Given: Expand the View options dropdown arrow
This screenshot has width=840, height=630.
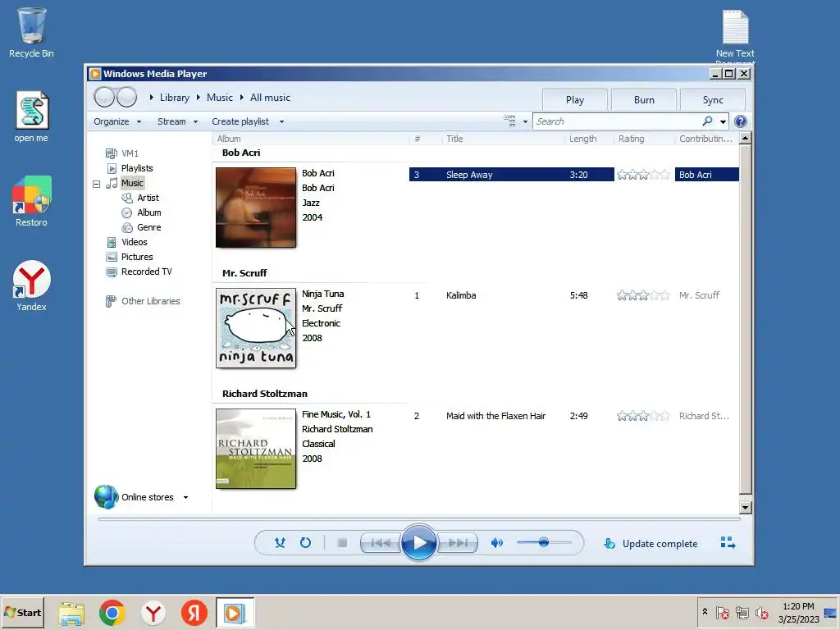Looking at the screenshot, I should click(525, 121).
